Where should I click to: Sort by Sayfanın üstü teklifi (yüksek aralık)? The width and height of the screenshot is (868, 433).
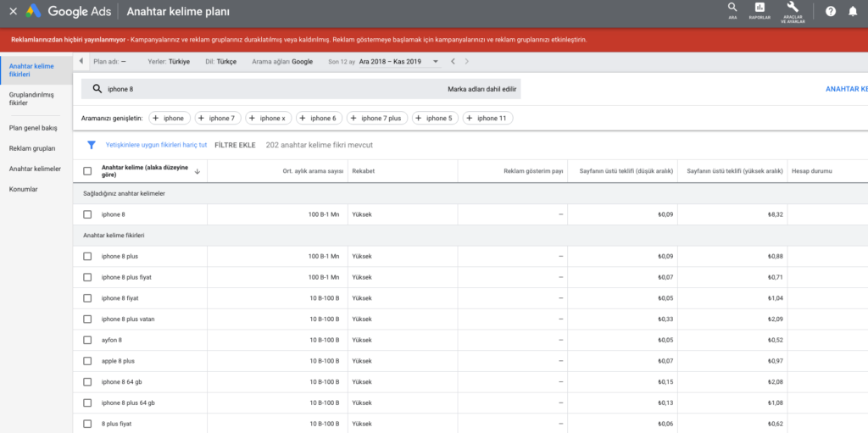pyautogui.click(x=735, y=171)
